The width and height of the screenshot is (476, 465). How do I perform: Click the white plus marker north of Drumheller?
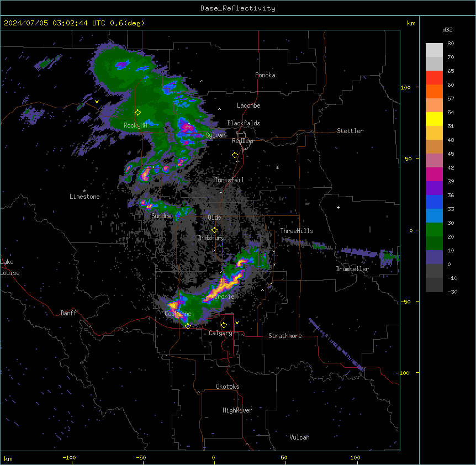(x=338, y=207)
